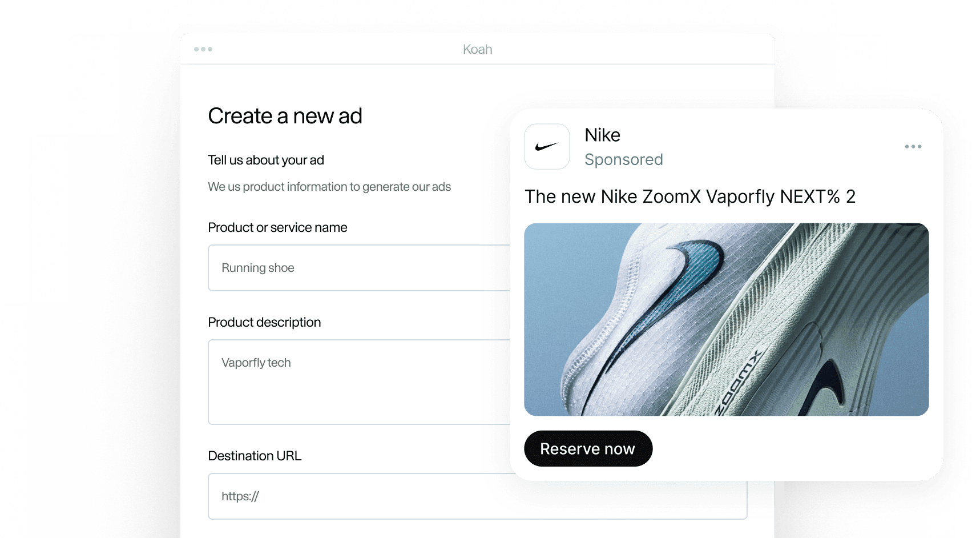Click the three-dot menu at top right of ad card
The image size is (980, 538).
tap(913, 147)
